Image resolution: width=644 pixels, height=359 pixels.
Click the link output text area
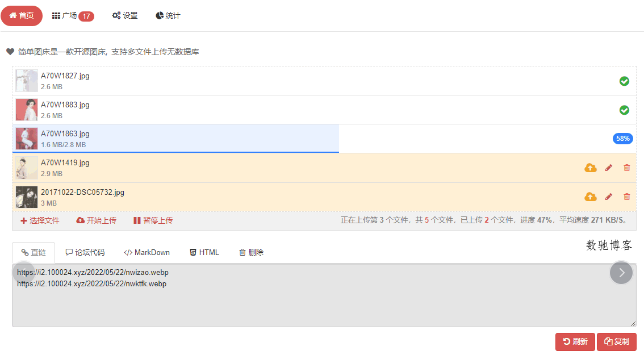[324, 295]
